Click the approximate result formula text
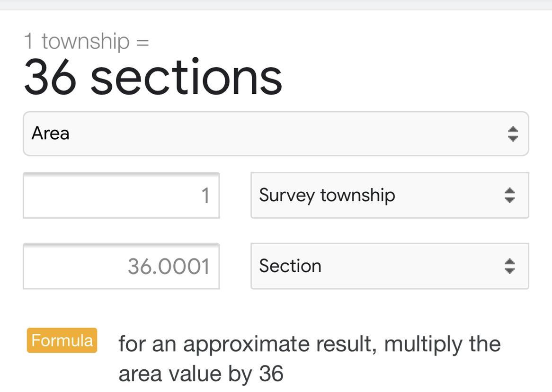 pyautogui.click(x=309, y=344)
